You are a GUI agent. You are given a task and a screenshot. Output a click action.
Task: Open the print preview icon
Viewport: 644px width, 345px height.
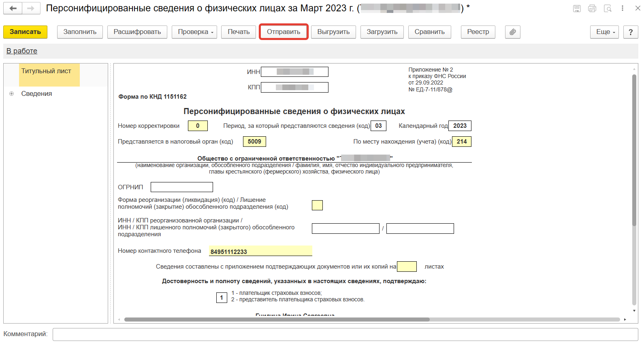tap(608, 8)
